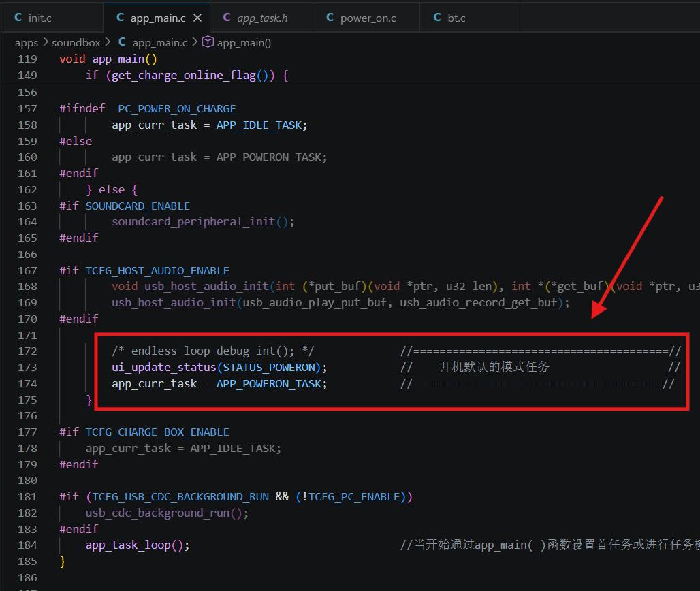Click the TCFG_PC_ENABLE macro
This screenshot has width=700, height=591.
click(x=354, y=497)
